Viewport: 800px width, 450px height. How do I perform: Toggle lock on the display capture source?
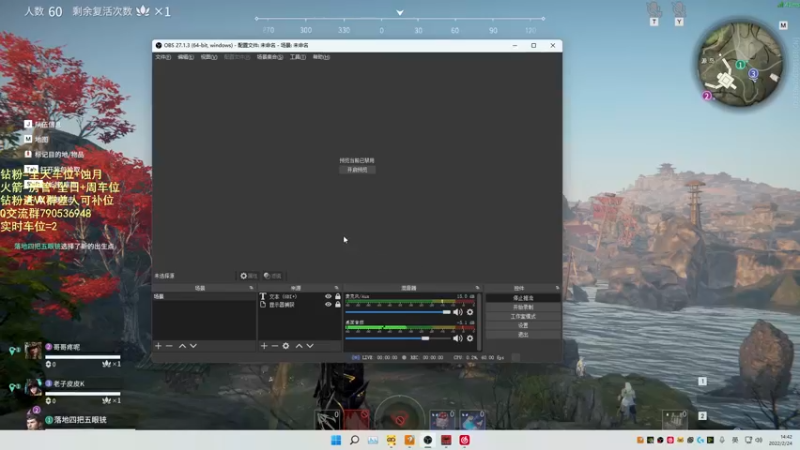click(338, 305)
